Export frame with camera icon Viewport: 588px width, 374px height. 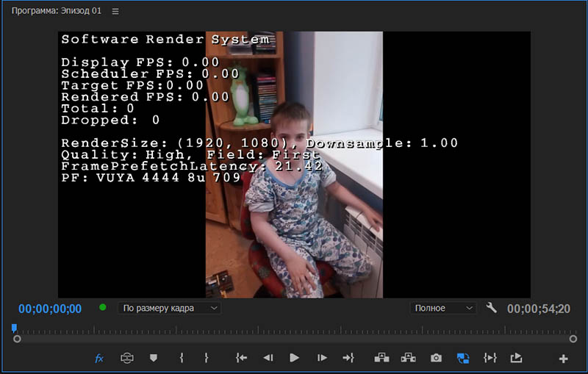pyautogui.click(x=436, y=358)
